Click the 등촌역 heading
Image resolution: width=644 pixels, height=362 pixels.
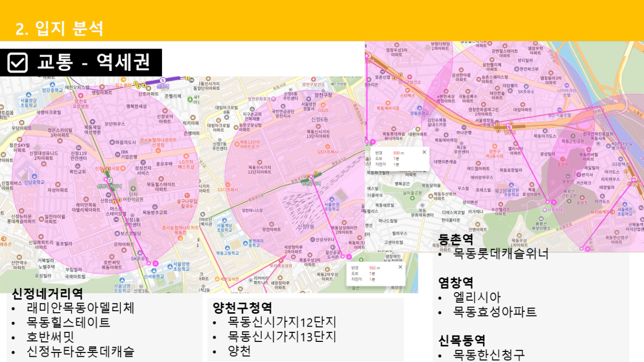pyautogui.click(x=455, y=239)
